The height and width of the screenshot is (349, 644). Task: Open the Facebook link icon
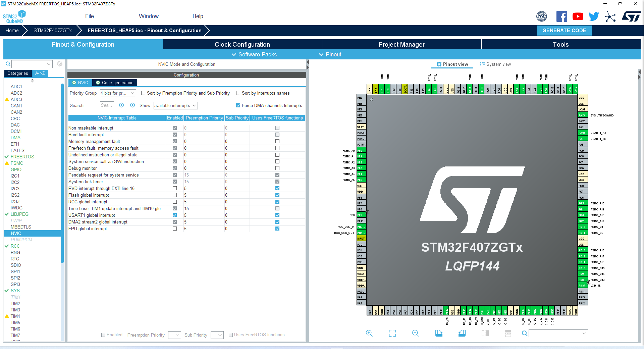(561, 16)
